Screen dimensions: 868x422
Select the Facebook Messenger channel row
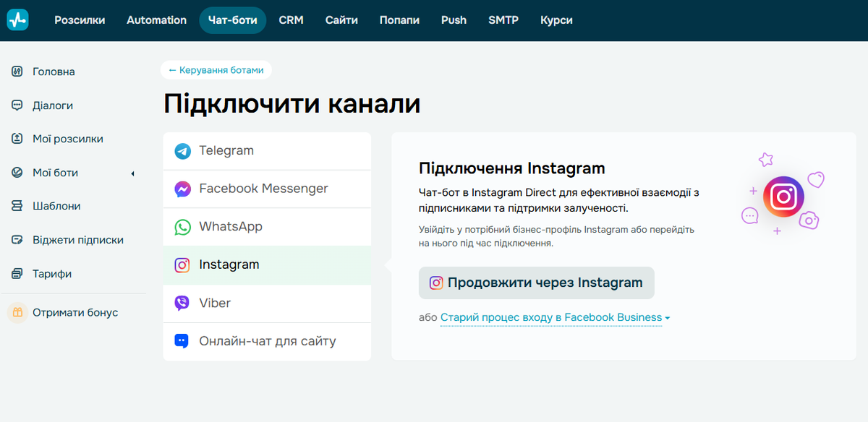point(267,189)
